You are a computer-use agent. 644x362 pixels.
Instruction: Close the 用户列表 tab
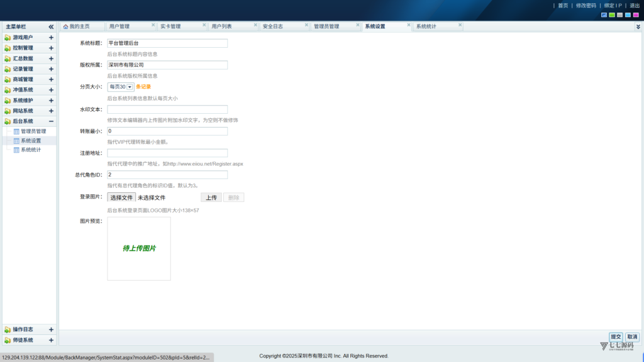[255, 25]
